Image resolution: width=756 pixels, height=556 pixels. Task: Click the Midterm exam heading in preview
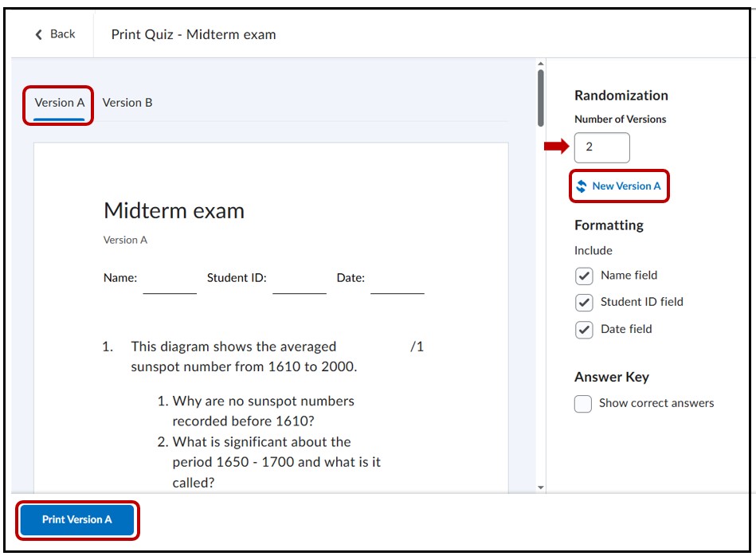[174, 211]
